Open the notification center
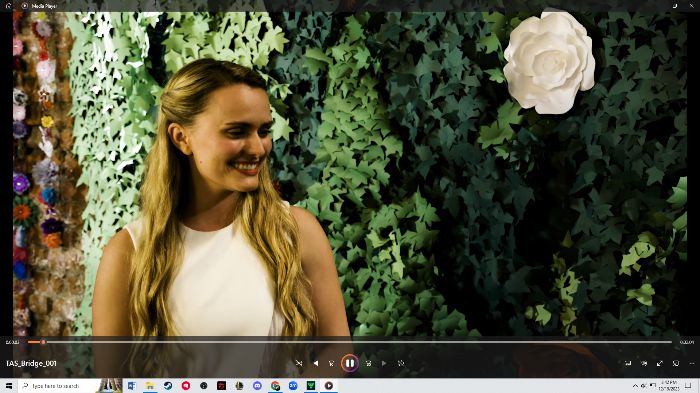This screenshot has height=393, width=700. (688, 385)
